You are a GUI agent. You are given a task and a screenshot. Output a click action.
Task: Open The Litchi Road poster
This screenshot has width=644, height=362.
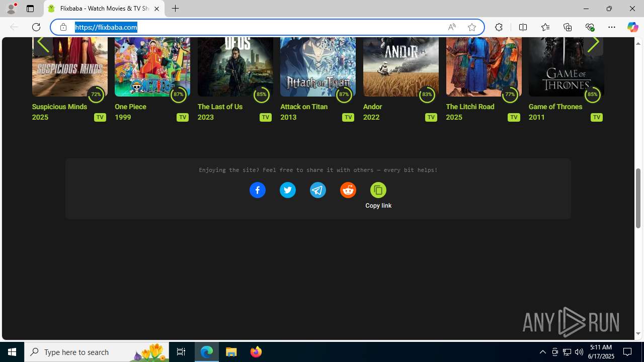(x=484, y=66)
